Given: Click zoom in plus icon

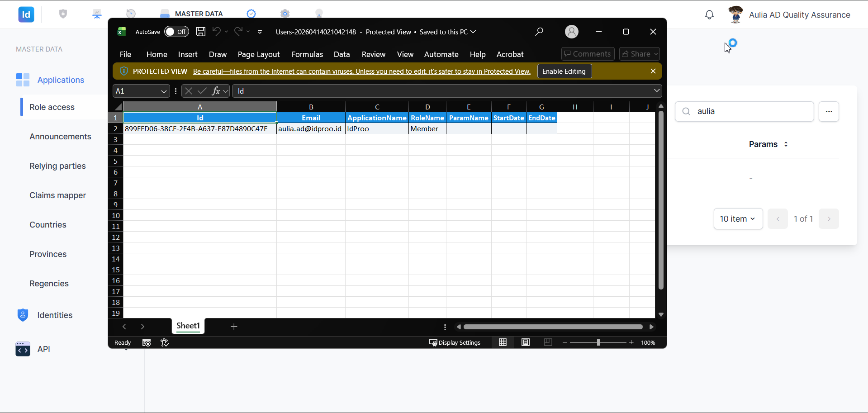Looking at the screenshot, I should coord(631,342).
